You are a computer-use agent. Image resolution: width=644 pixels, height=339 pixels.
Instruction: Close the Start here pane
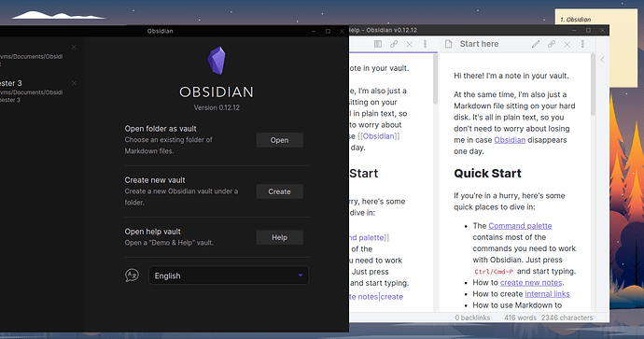pos(567,45)
